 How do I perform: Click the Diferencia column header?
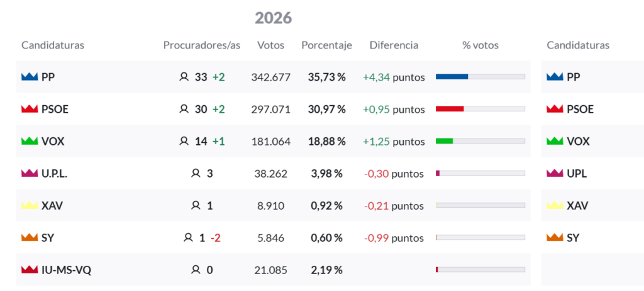394,45
